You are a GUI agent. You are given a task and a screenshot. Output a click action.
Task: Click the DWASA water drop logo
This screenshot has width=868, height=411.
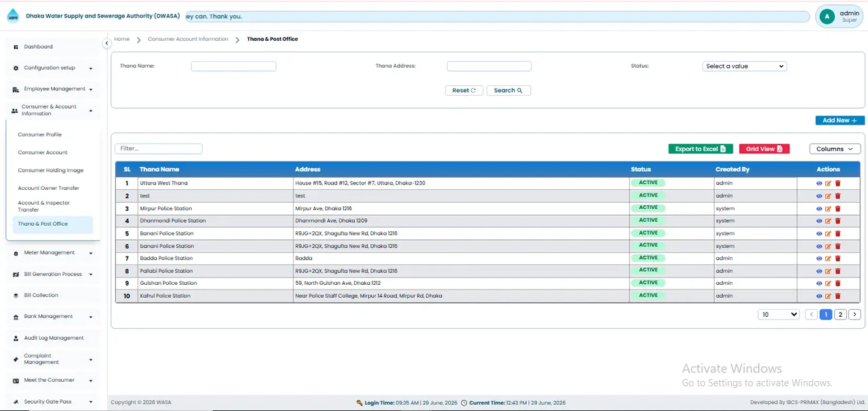click(13, 16)
